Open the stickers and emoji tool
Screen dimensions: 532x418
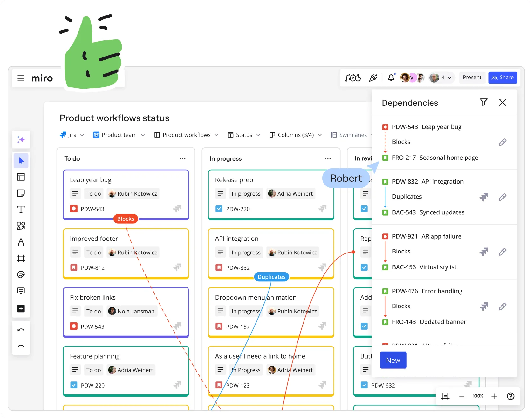pyautogui.click(x=21, y=274)
